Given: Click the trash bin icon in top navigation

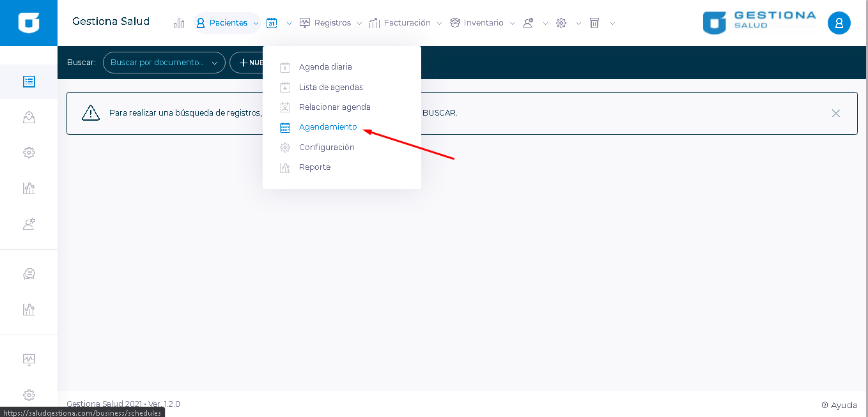Looking at the screenshot, I should point(594,23).
